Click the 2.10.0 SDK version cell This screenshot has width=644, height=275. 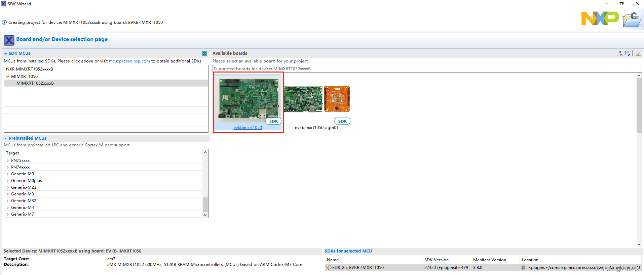point(446,268)
